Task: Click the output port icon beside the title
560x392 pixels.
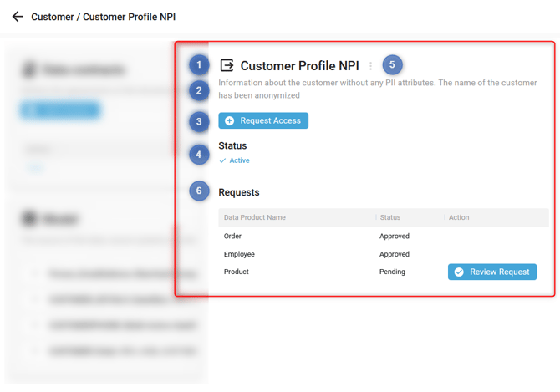Action: point(227,65)
